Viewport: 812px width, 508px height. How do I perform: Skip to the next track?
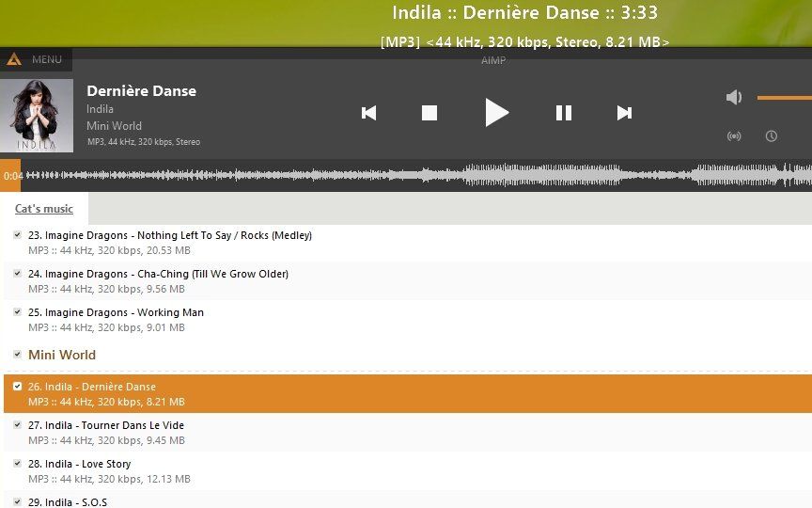pos(625,113)
